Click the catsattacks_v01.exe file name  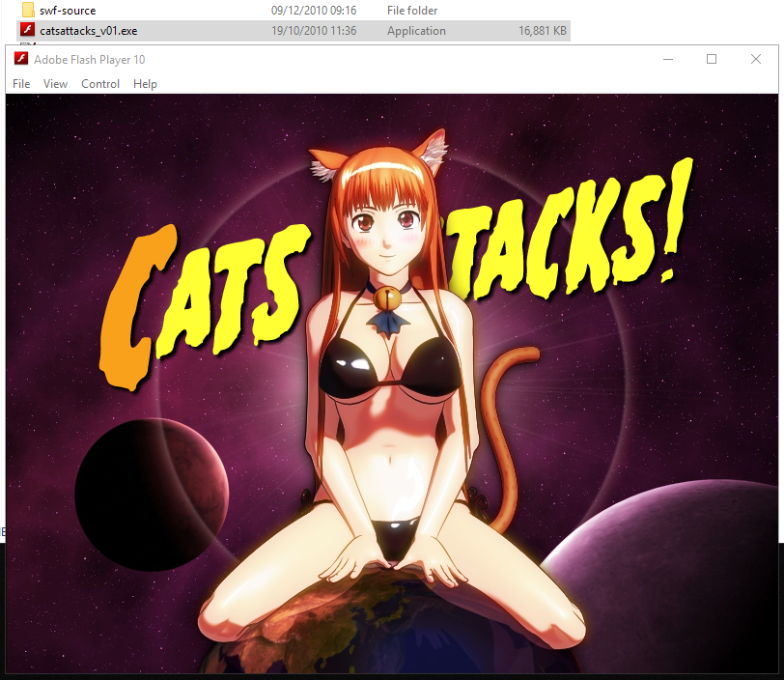coord(89,31)
